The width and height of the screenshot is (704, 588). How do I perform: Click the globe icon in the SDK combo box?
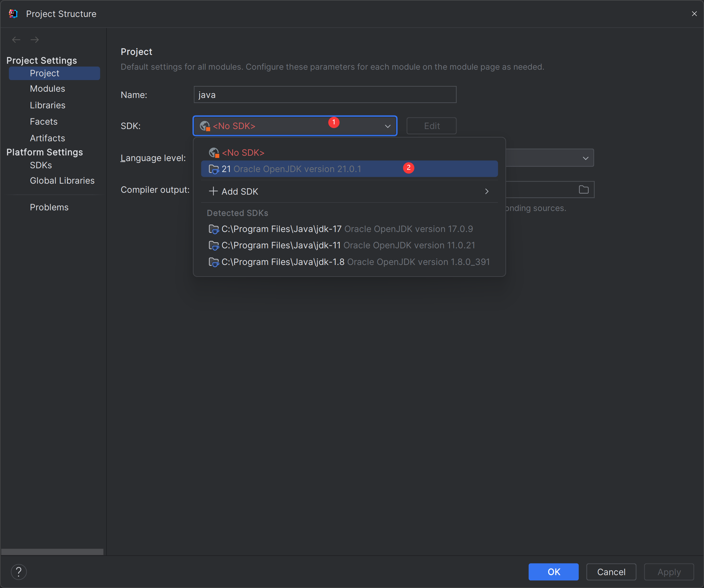click(x=205, y=126)
